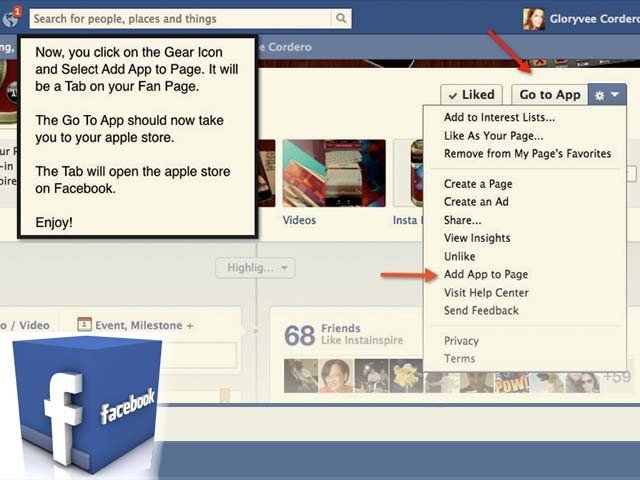Image resolution: width=640 pixels, height=480 pixels.
Task: Click the Videos label link
Action: pos(299,220)
